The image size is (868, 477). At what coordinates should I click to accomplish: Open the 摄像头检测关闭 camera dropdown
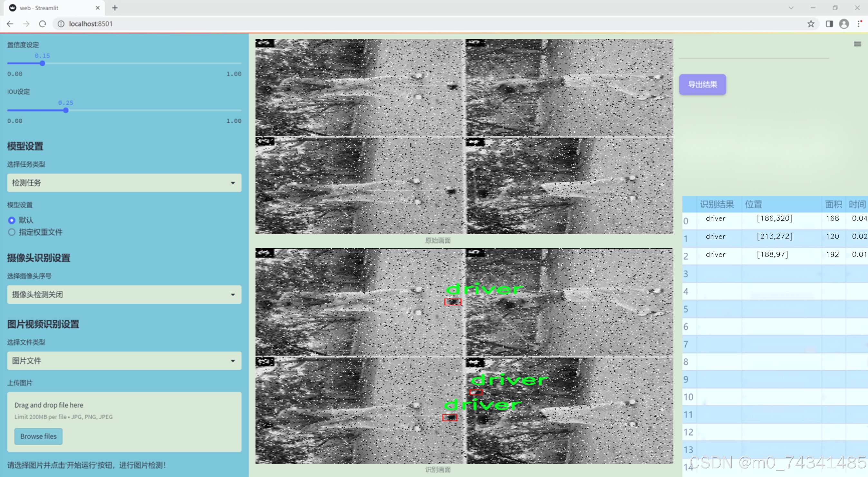pyautogui.click(x=124, y=294)
